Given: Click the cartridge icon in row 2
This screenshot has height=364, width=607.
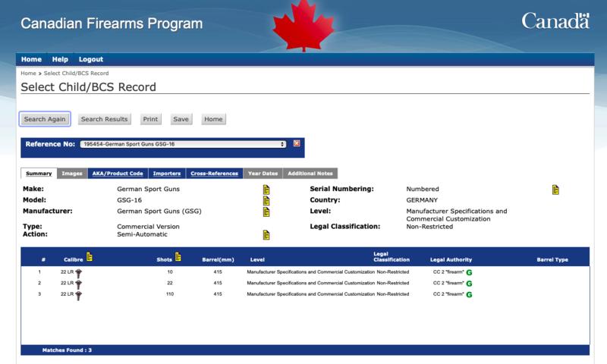Looking at the screenshot, I should click(x=79, y=284).
